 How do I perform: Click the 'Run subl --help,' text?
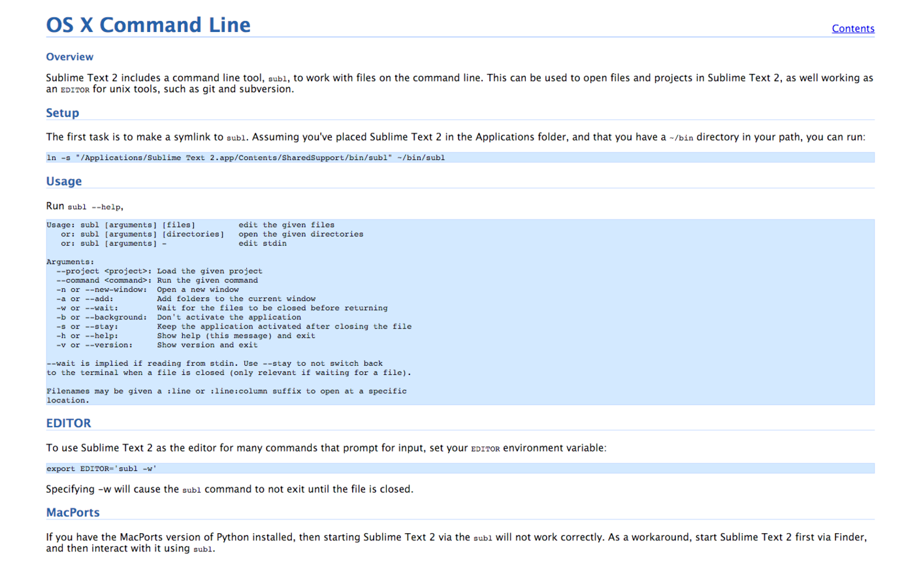tap(84, 206)
